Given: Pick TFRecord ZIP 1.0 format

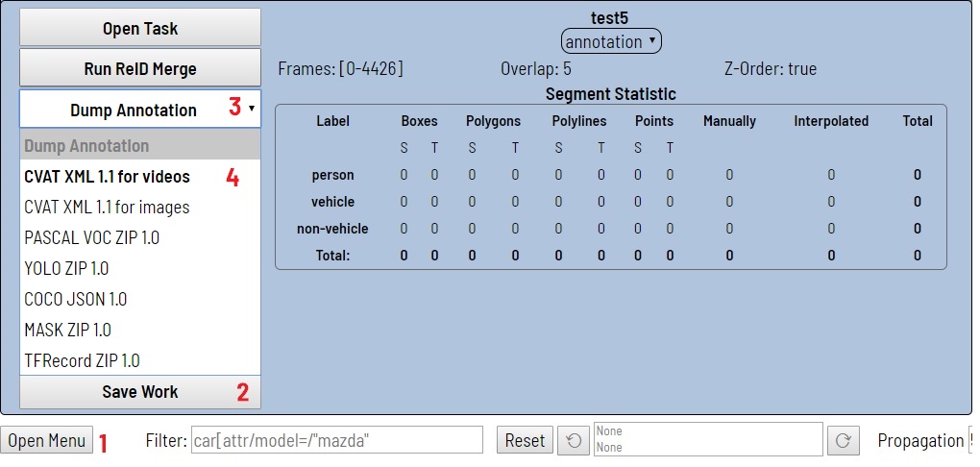Looking at the screenshot, I should click(82, 360).
